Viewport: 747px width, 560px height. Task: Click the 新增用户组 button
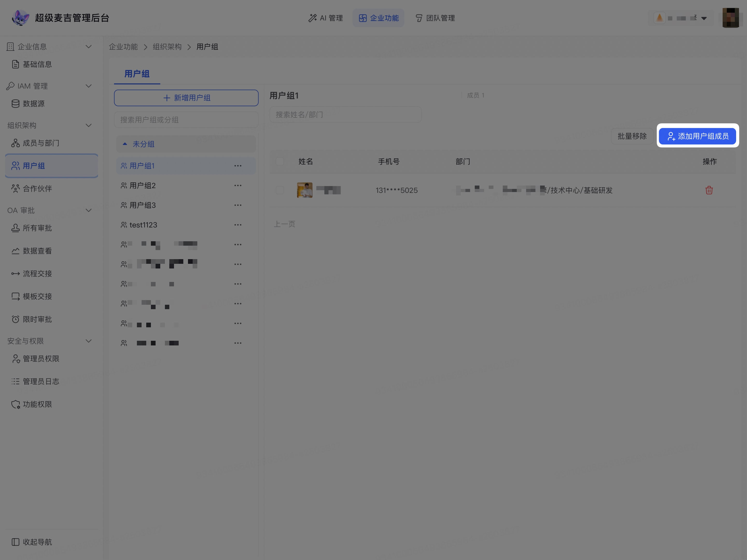pos(186,98)
